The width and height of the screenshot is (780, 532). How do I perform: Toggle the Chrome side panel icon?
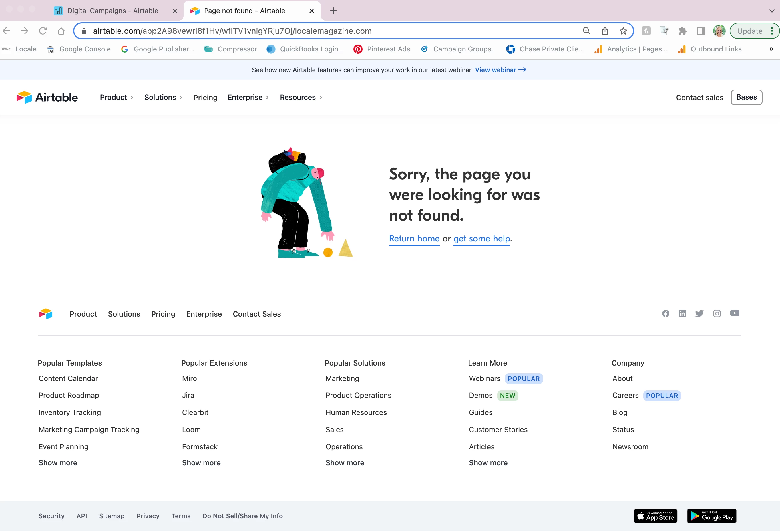pyautogui.click(x=701, y=31)
